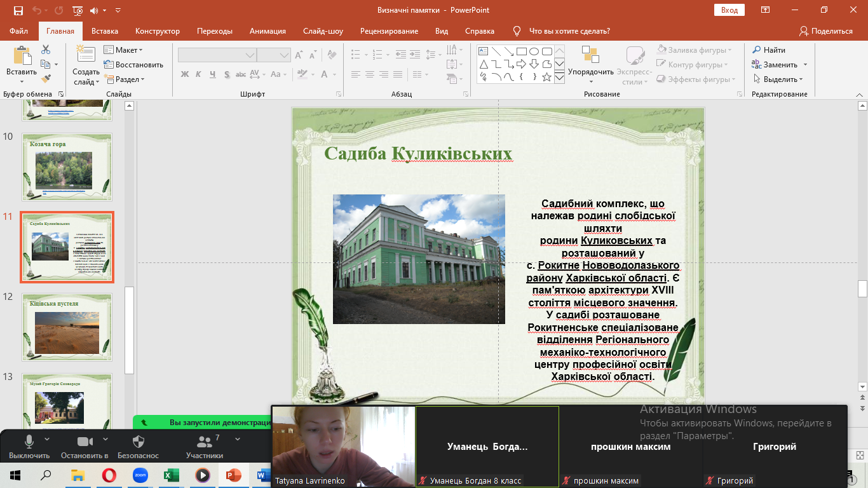Switch to the Анимация tab
The height and width of the screenshot is (488, 868).
[x=268, y=31]
